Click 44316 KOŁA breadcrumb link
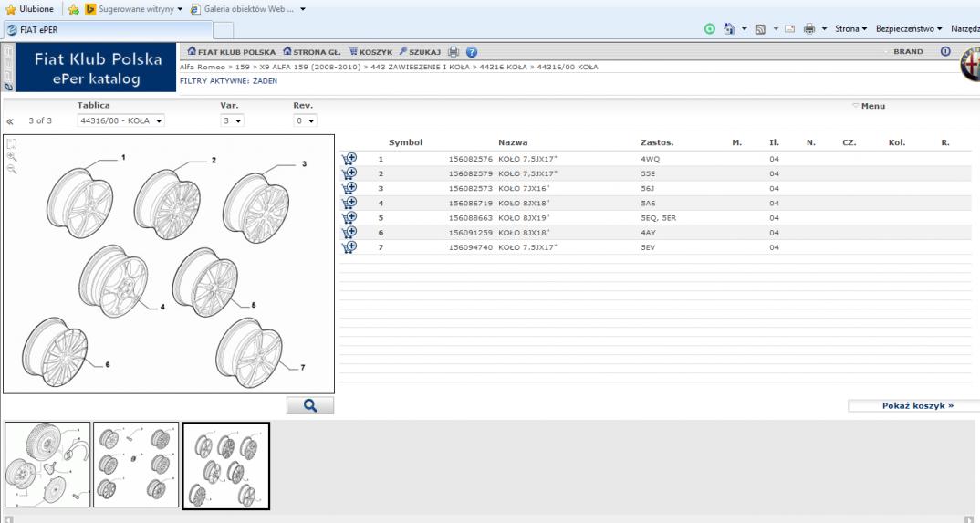This screenshot has height=523, width=980. coord(503,67)
